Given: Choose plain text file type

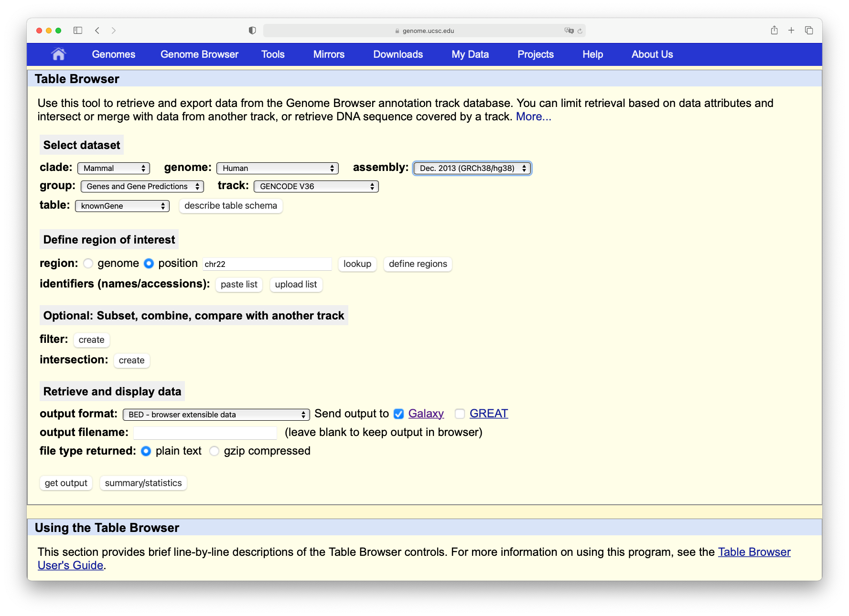Looking at the screenshot, I should pos(146,451).
